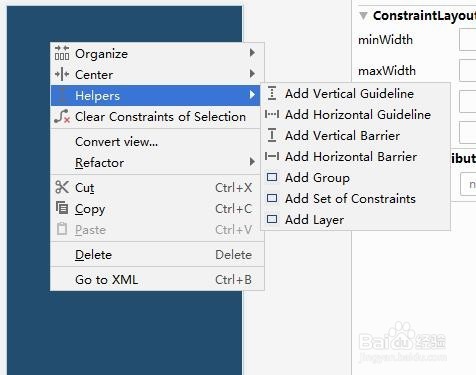Click the Clear Constraints curve icon
The height and width of the screenshot is (375, 476).
62,116
